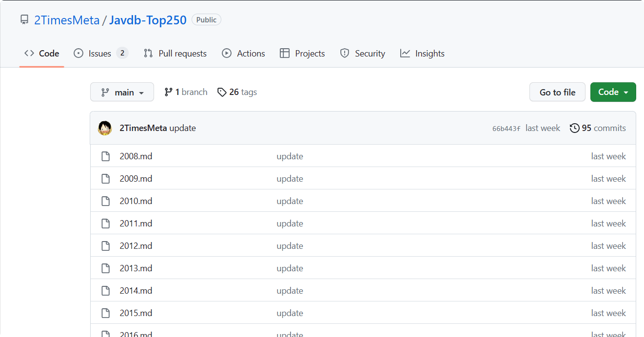The width and height of the screenshot is (644, 337).
Task: Open file 2013.md
Action: (x=136, y=268)
